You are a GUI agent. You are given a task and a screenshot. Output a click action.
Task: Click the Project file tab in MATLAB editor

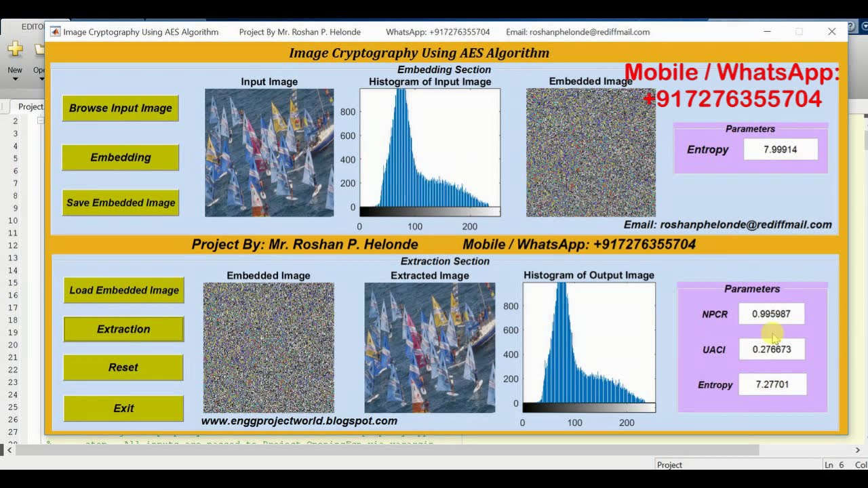point(31,106)
